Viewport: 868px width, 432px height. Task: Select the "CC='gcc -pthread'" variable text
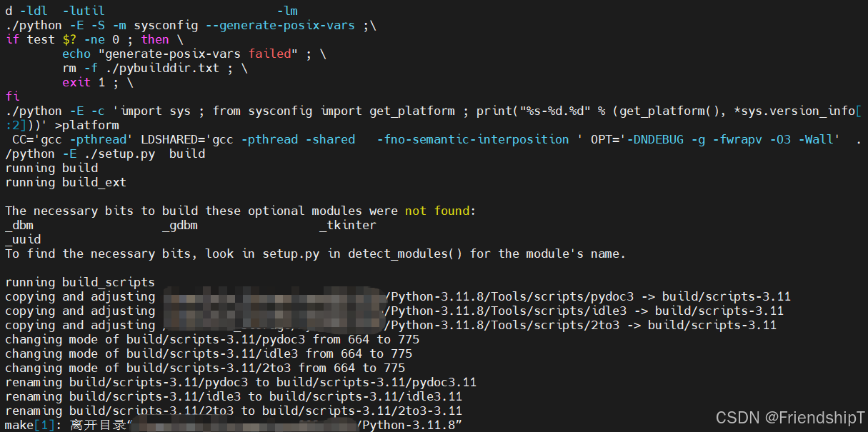pyautogui.click(x=73, y=139)
